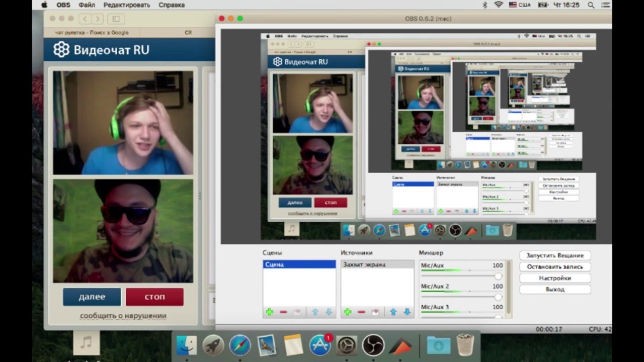The height and width of the screenshot is (362, 644).
Task: Go forward in Safari toolbar
Action: point(97,19)
